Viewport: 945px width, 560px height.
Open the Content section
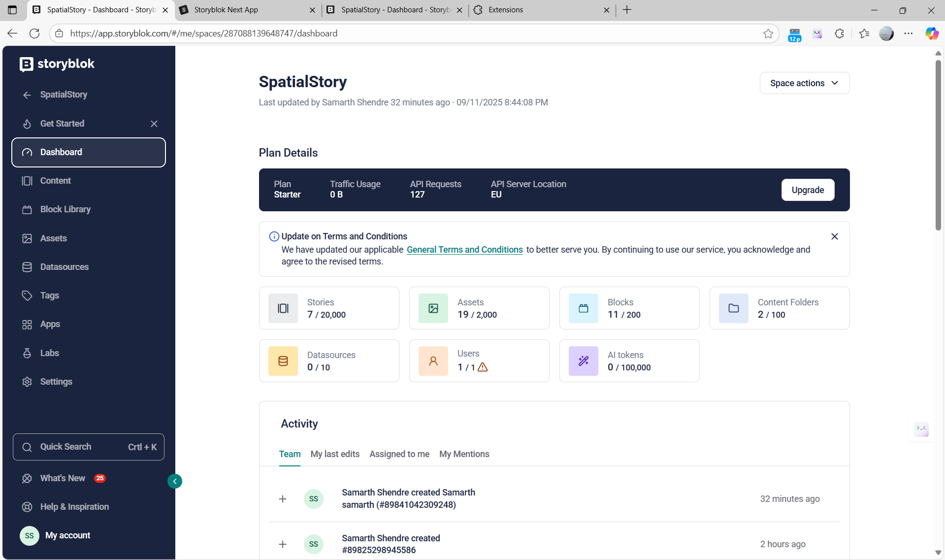tap(89, 181)
